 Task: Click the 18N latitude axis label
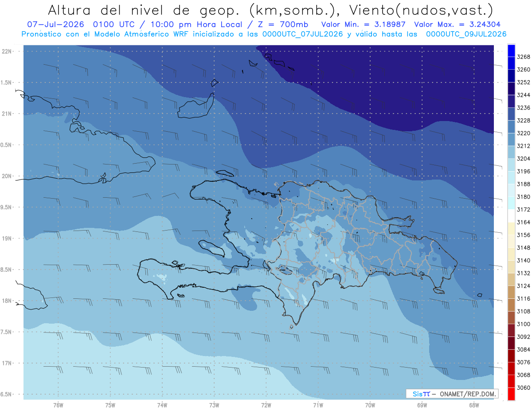pos(7,301)
